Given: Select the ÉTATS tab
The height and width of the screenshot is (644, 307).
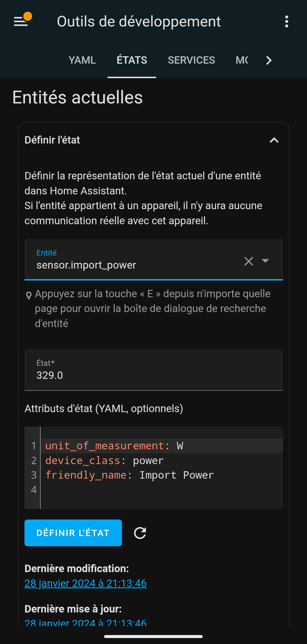Looking at the screenshot, I should 132,60.
